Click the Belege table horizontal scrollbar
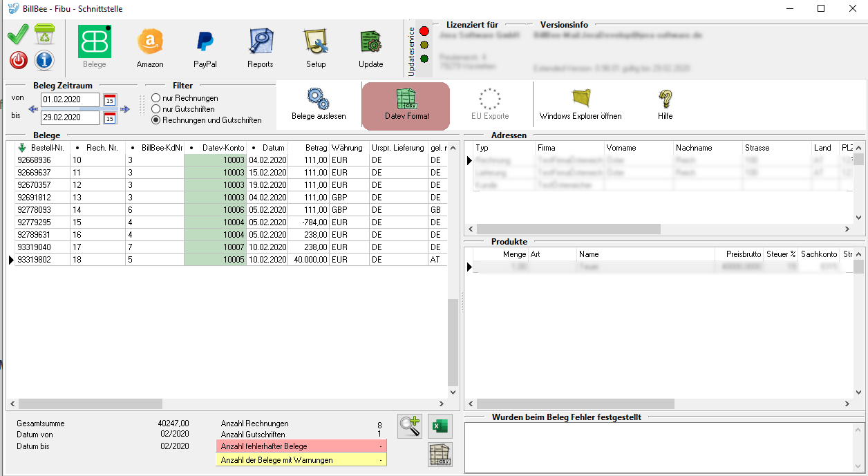 90,403
